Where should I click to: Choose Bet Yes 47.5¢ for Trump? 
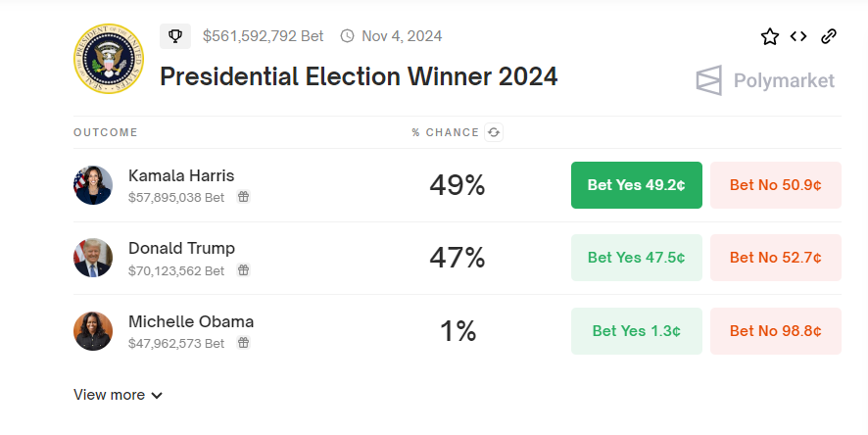tap(636, 258)
